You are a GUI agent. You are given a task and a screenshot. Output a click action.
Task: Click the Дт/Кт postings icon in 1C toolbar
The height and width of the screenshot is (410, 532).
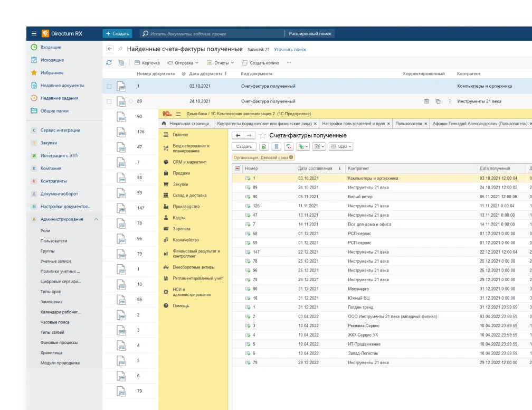288,146
